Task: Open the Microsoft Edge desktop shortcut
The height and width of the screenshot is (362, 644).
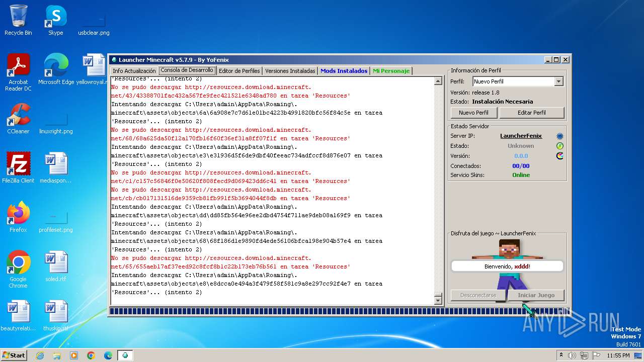Action: [x=56, y=69]
